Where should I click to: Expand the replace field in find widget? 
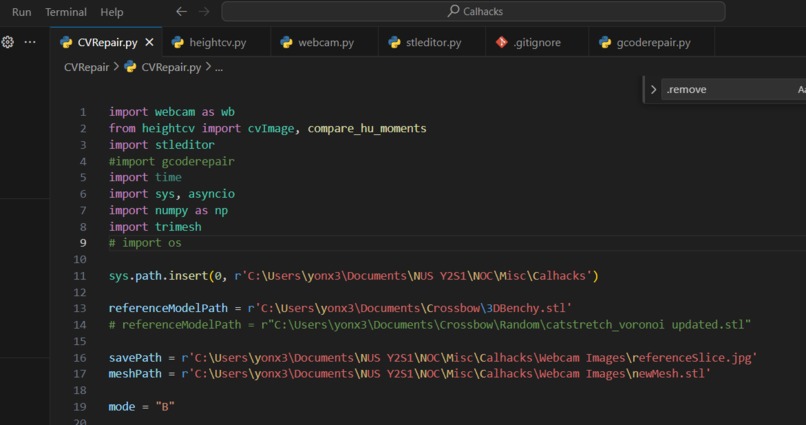(x=653, y=89)
